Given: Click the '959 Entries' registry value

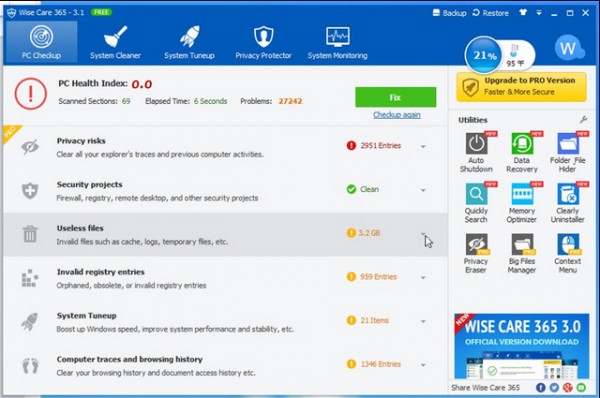Looking at the screenshot, I should (x=378, y=276).
